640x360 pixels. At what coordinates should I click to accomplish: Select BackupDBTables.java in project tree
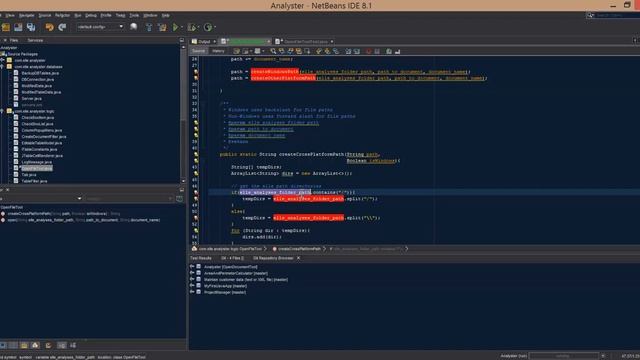click(40, 73)
